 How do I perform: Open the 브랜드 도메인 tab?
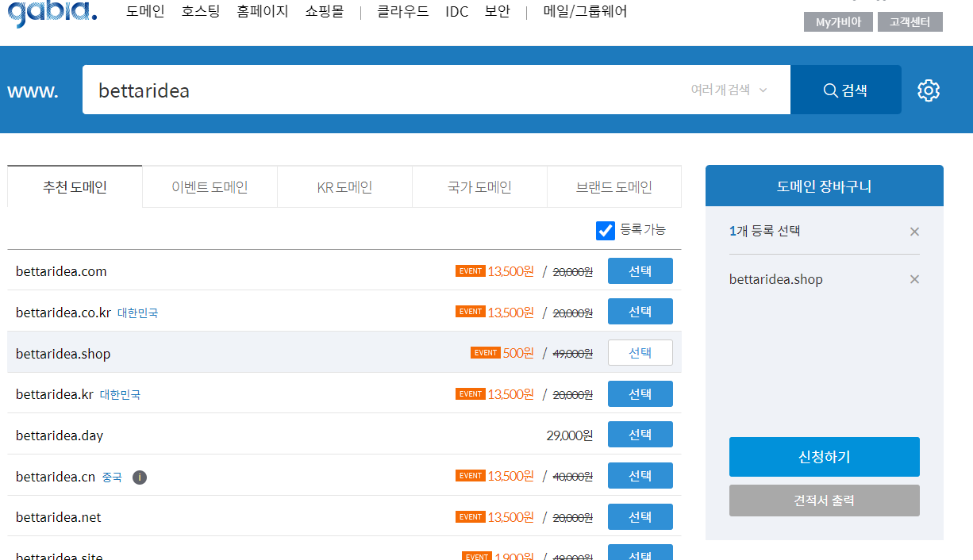pyautogui.click(x=614, y=187)
